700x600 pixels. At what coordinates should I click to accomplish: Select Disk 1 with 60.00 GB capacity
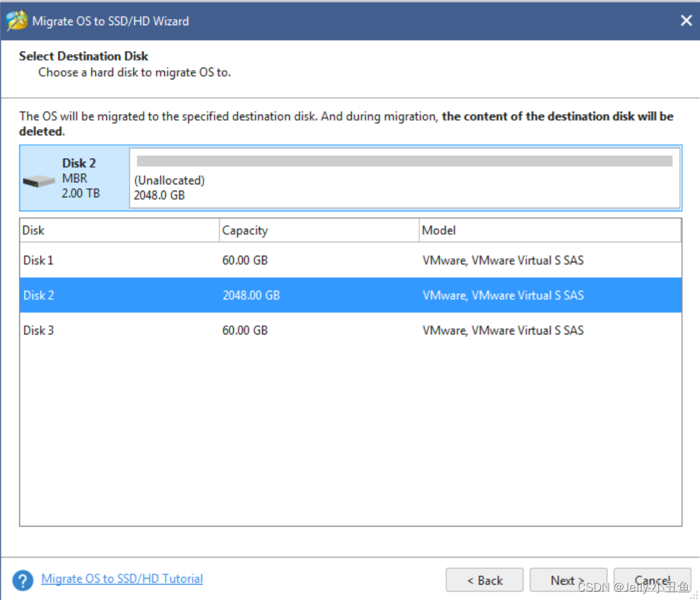[x=193, y=260]
